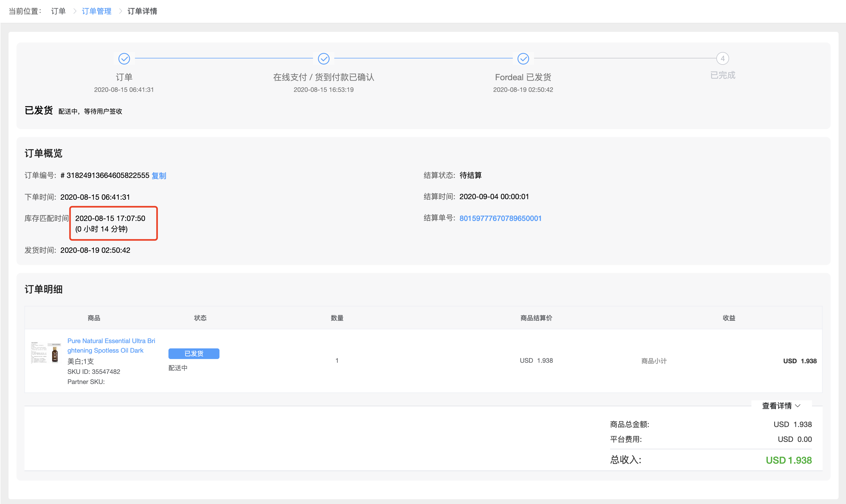This screenshot has height=504, width=846.
Task: Click the 订单管理 breadcrumb link
Action: [96, 11]
